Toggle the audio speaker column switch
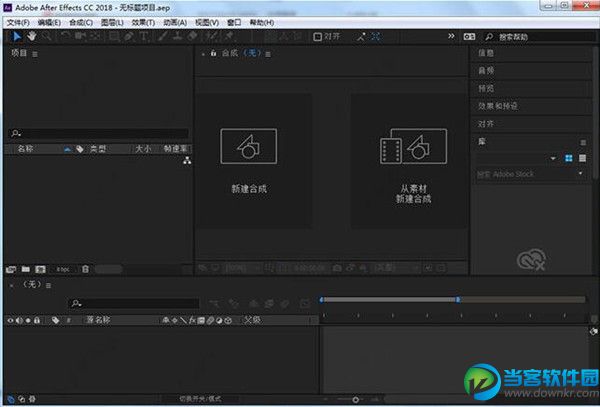This screenshot has height=407, width=600. click(x=19, y=320)
